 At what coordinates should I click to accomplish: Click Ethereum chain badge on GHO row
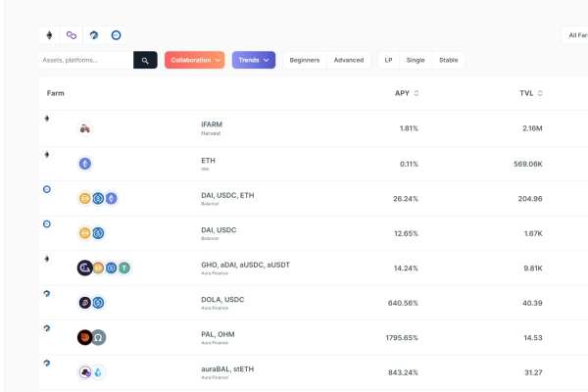pos(47,259)
